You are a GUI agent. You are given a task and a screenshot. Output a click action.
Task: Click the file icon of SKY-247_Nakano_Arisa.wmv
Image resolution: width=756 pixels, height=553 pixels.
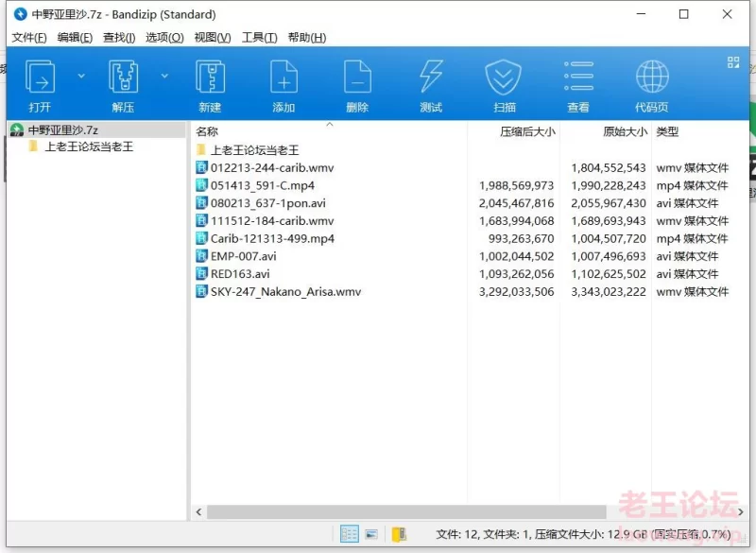[x=201, y=291]
